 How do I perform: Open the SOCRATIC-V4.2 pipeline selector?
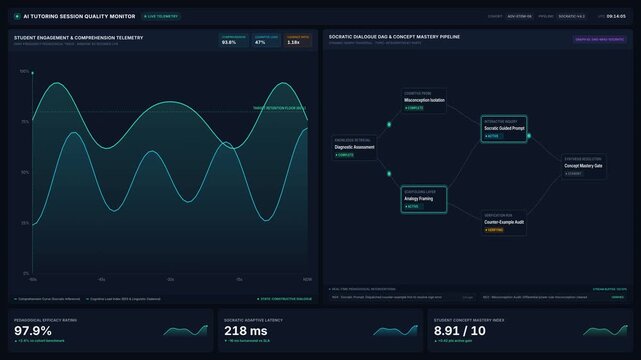click(x=572, y=16)
